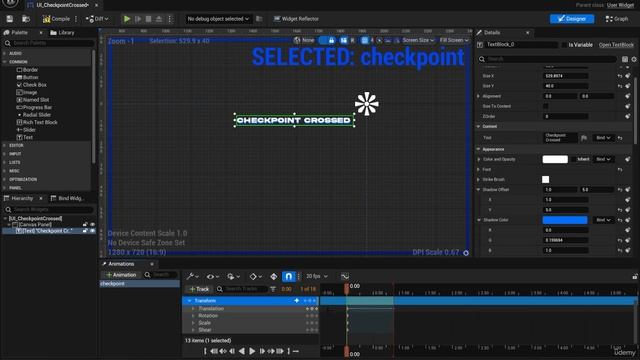
Task: Toggle lock on Canvas Panel hierarchy row
Action: click(x=85, y=224)
